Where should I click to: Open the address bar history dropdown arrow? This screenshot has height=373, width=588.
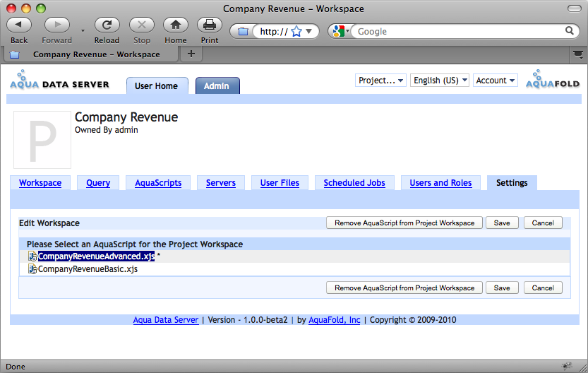click(x=309, y=32)
